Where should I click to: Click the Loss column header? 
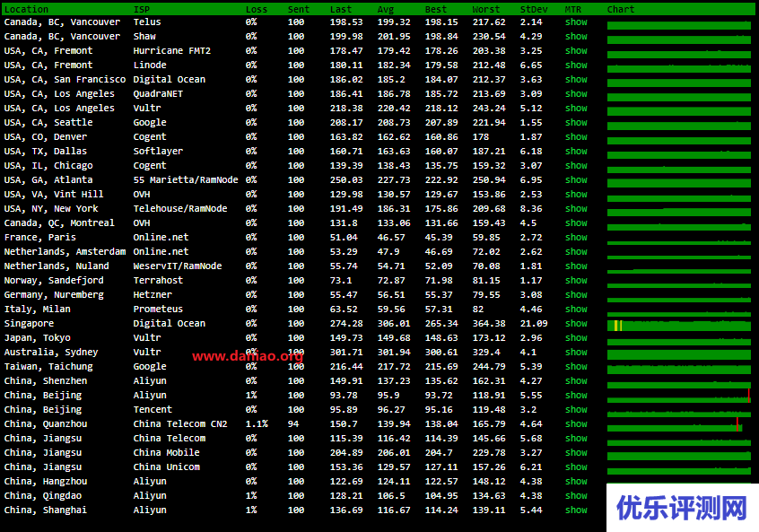pos(256,9)
